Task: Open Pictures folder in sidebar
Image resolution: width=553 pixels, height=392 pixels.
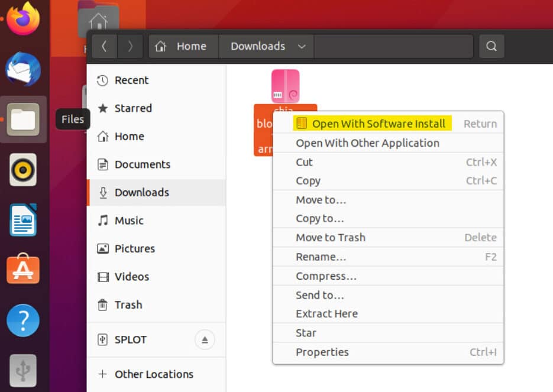Action: 156,248
